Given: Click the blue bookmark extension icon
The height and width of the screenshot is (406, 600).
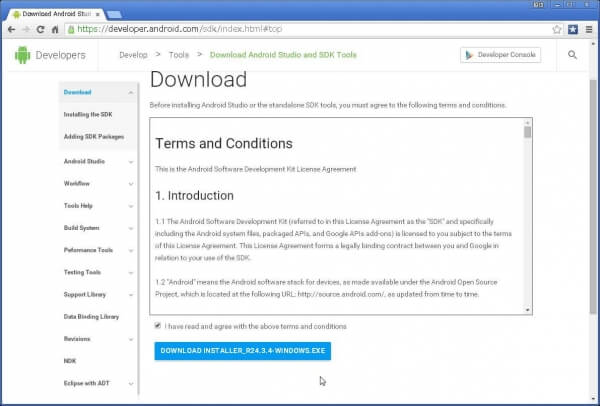Looking at the screenshot, I should point(573,29).
